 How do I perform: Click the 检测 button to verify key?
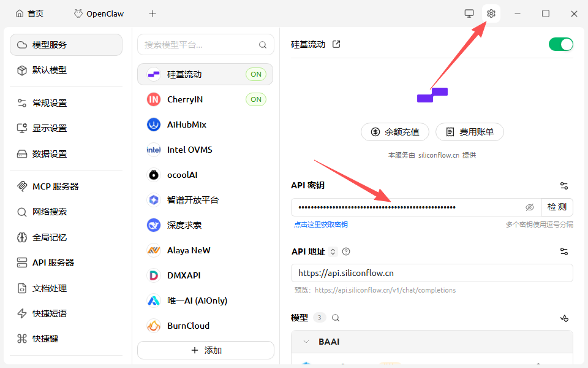[557, 207]
